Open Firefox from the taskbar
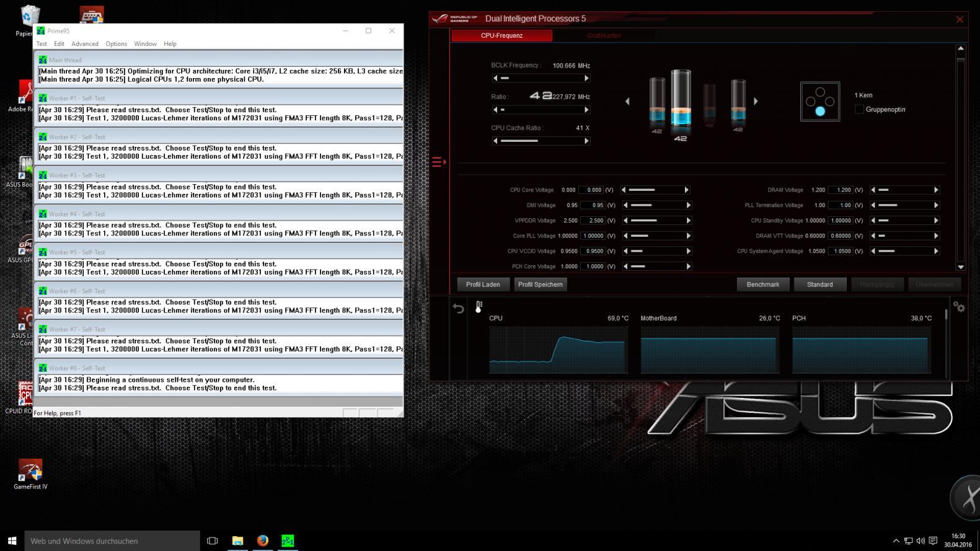This screenshot has height=551, width=980. click(263, 540)
